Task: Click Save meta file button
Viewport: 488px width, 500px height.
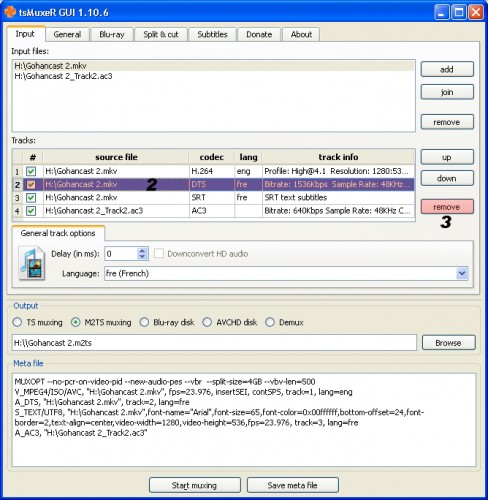Action: (x=293, y=485)
